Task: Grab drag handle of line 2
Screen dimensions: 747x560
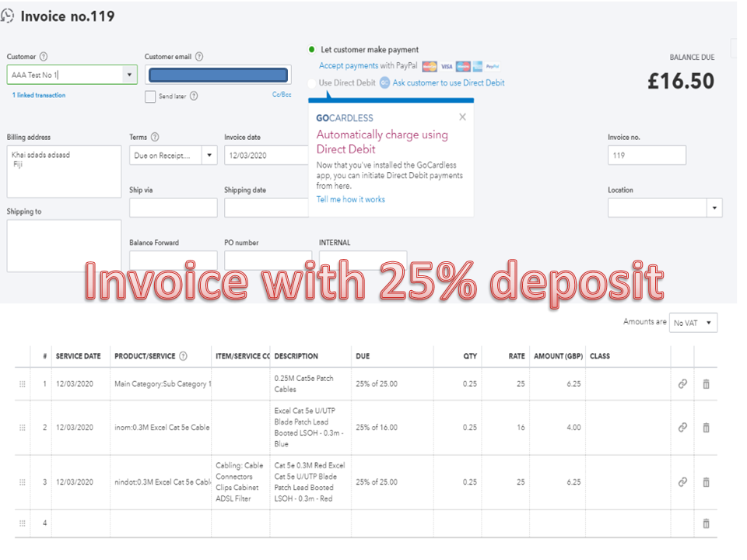Action: 23,428
